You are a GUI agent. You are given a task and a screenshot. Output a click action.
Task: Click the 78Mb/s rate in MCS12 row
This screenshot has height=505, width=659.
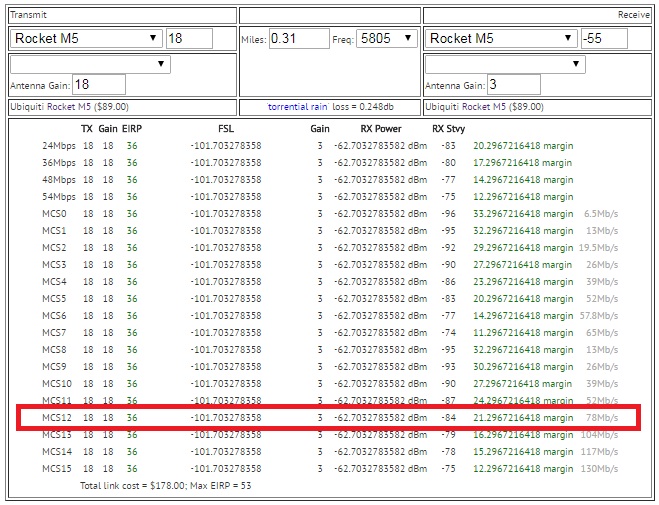click(602, 418)
